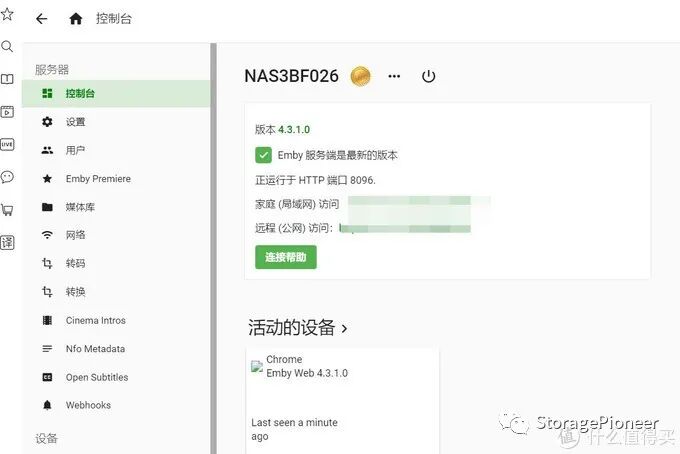This screenshot has width=680, height=454.
Task: Open 媒体库 library settings
Action: coord(116,207)
